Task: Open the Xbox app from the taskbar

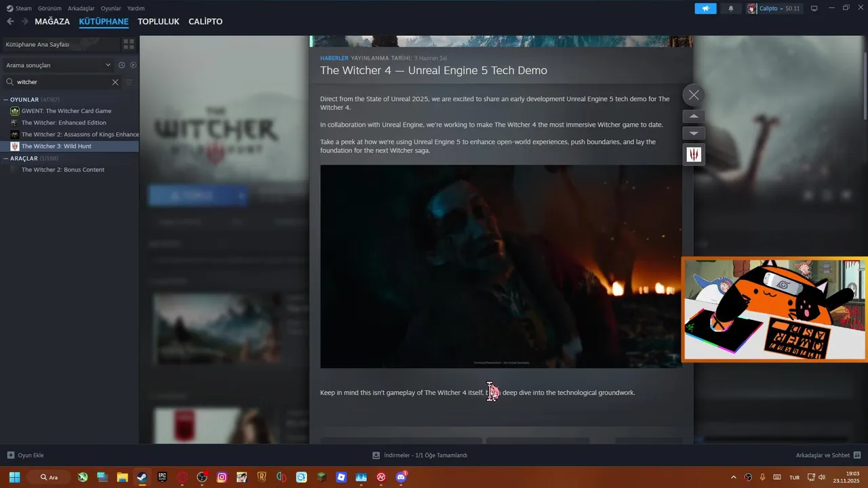Action: 82,477
